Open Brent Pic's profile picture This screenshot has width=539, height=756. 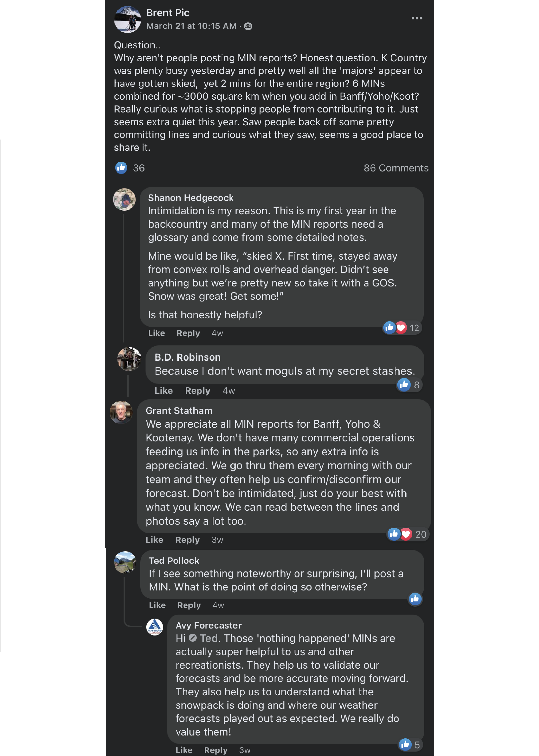[127, 20]
